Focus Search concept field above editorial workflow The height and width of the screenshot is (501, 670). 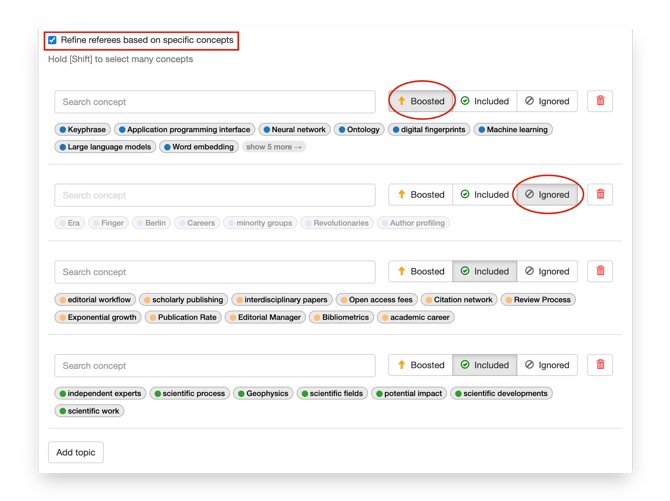point(215,272)
